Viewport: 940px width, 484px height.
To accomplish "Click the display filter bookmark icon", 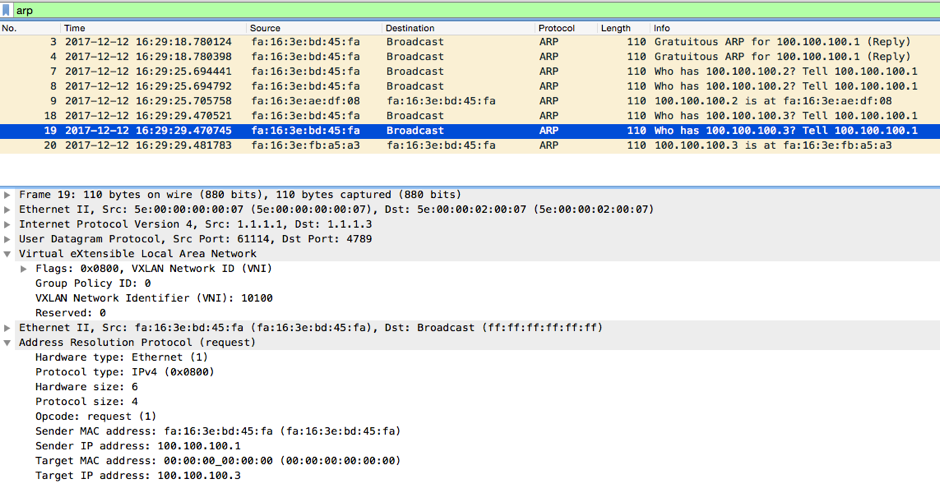I will click(x=7, y=10).
